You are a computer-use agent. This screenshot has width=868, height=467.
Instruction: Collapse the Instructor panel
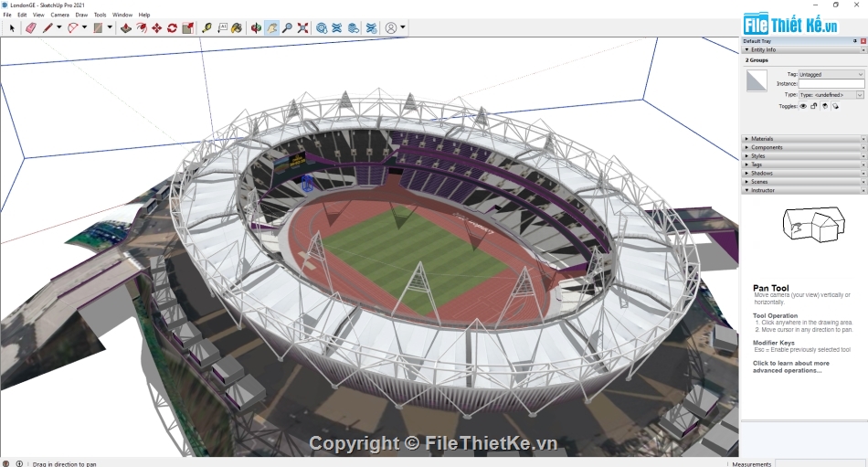(746, 191)
